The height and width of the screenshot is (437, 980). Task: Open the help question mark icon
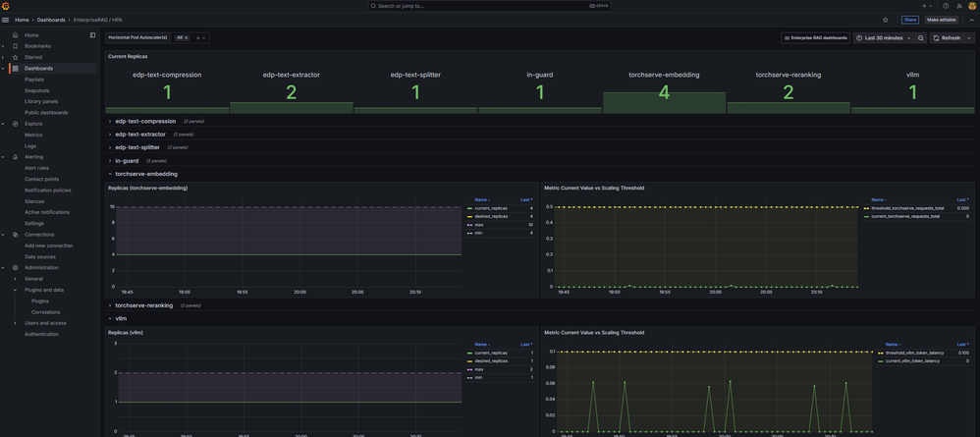(946, 6)
